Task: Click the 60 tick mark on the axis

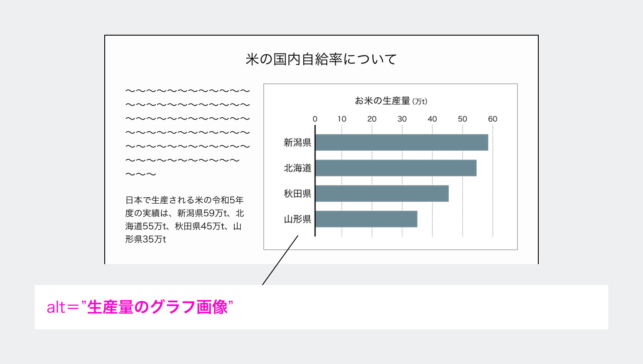Action: 493,118
